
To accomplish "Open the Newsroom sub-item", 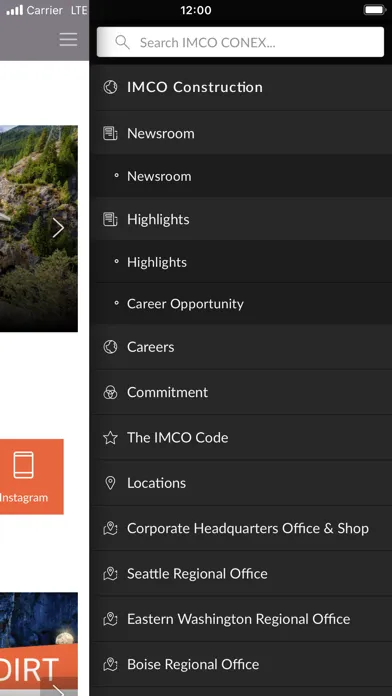I will coord(241,176).
